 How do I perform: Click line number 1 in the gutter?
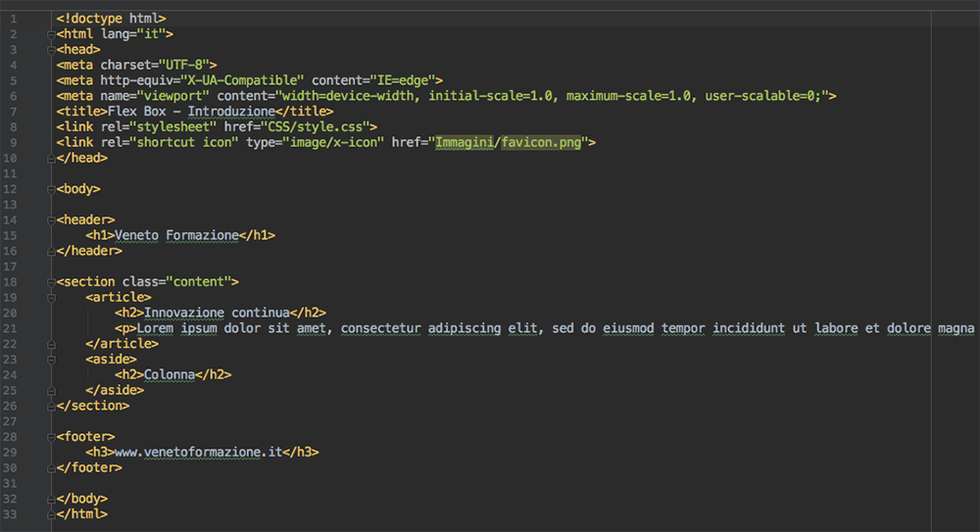tap(13, 20)
